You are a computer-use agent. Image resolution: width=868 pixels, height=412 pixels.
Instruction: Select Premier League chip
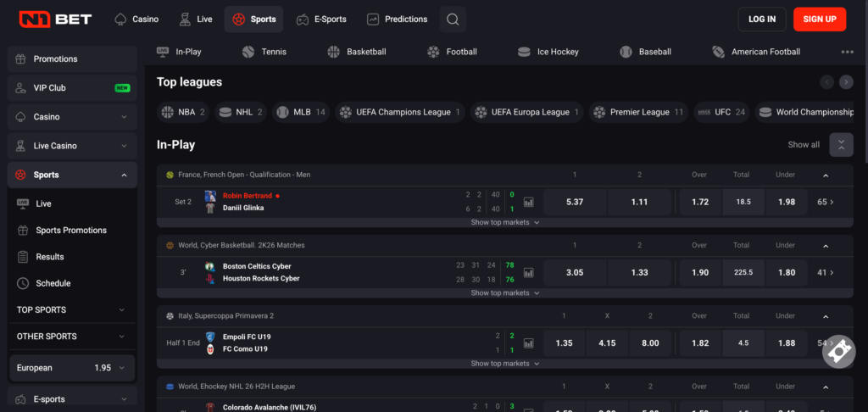click(638, 112)
